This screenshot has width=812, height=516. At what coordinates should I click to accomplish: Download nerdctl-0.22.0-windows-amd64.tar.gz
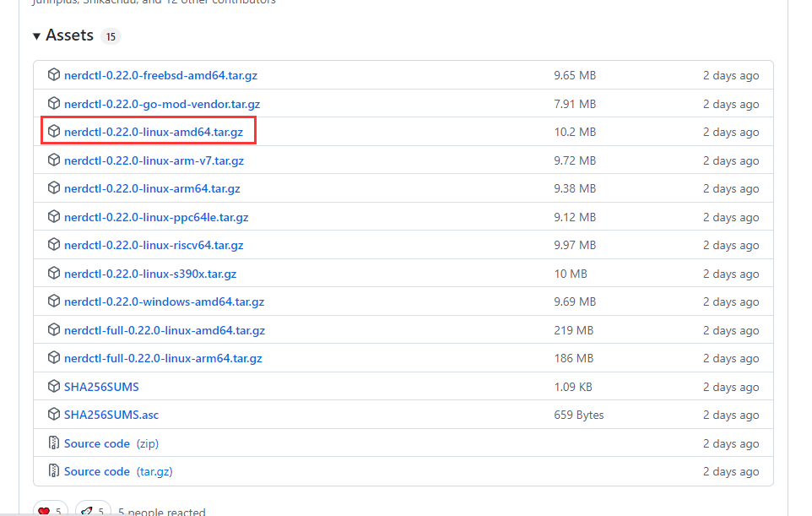click(164, 301)
